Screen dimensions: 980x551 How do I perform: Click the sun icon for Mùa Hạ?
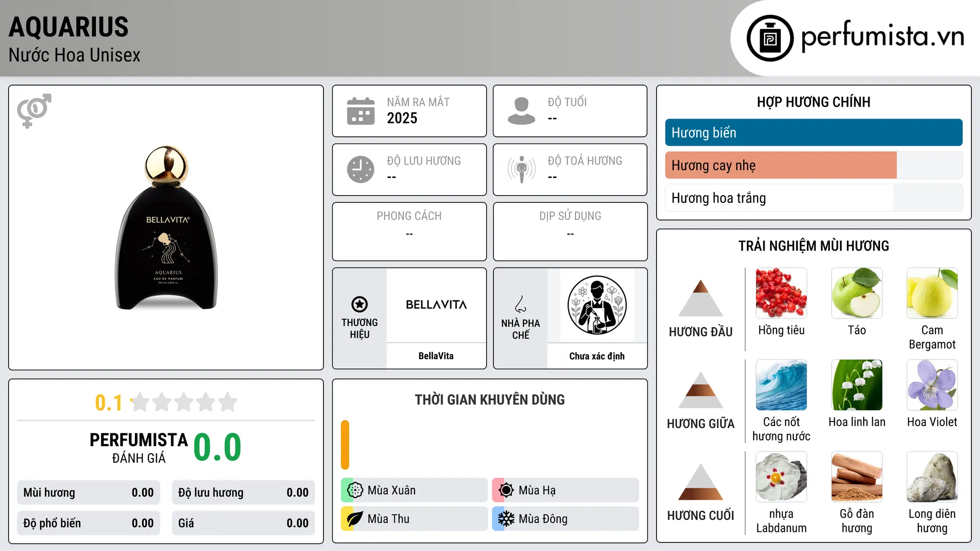point(506,490)
